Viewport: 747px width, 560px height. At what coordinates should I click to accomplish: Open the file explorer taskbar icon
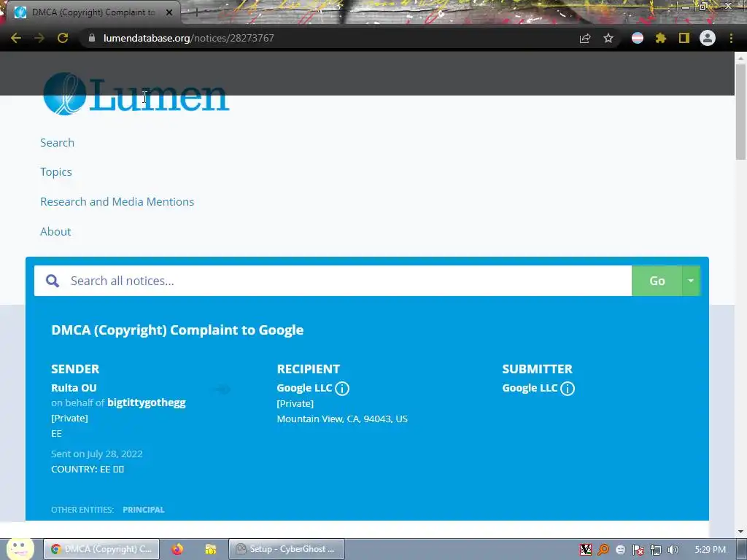[211, 549]
